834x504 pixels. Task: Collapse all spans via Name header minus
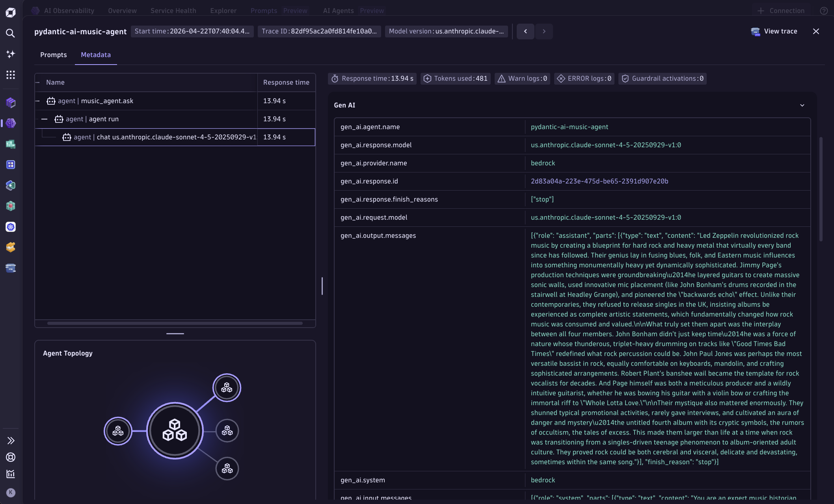(37, 82)
